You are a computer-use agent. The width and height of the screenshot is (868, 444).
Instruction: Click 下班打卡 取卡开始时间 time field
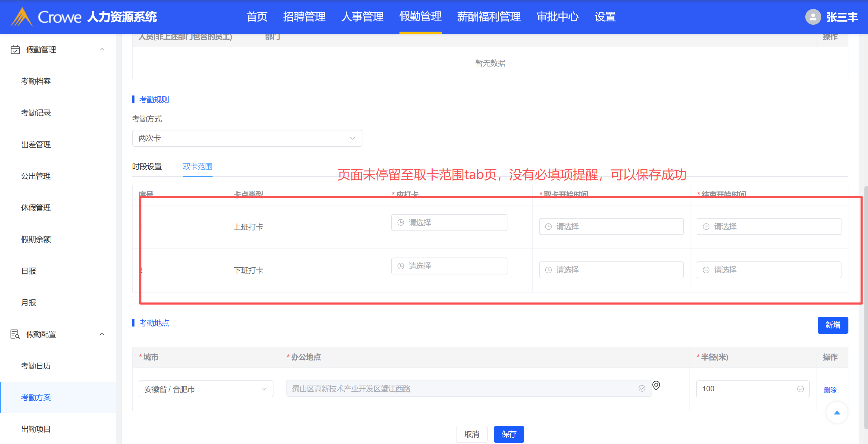(611, 270)
